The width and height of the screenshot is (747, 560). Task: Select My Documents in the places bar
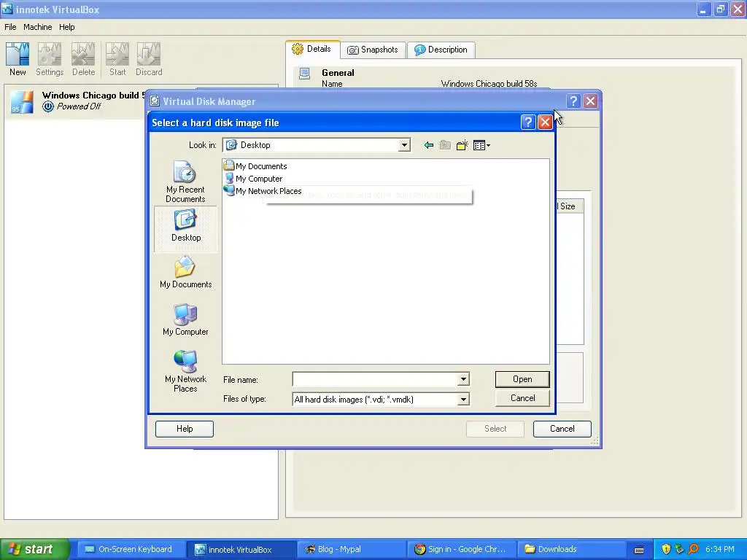pyautogui.click(x=186, y=273)
